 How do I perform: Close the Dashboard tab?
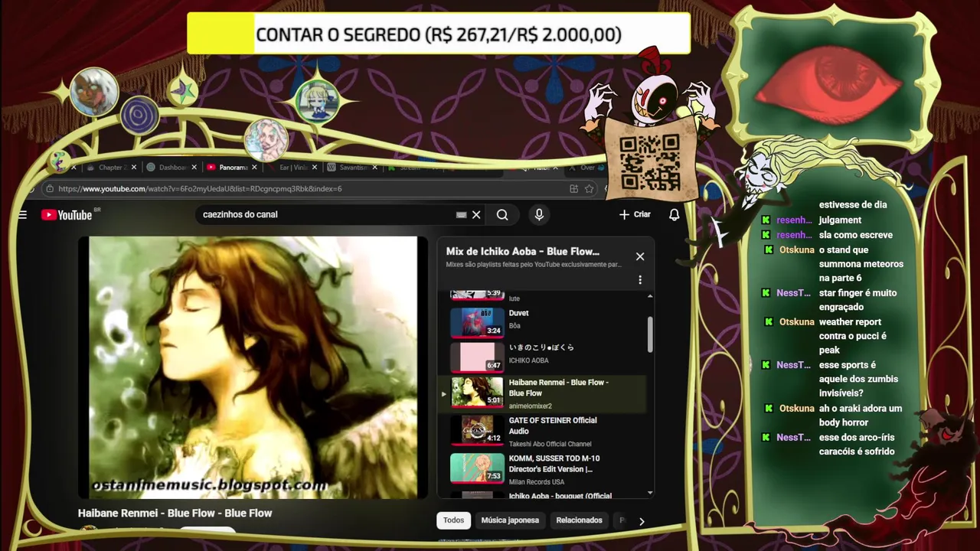pos(194,168)
